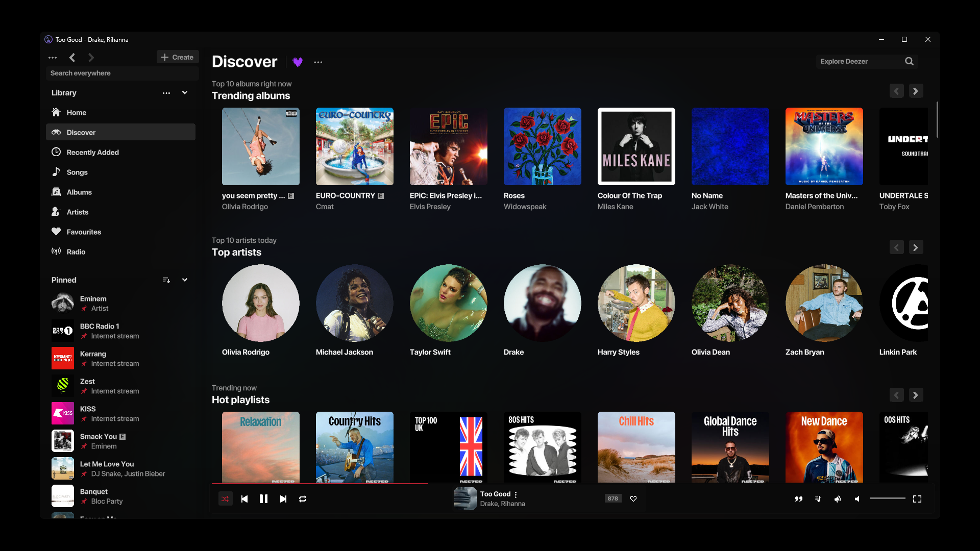Change Pinned sort order
The height and width of the screenshot is (551, 980).
(x=166, y=280)
